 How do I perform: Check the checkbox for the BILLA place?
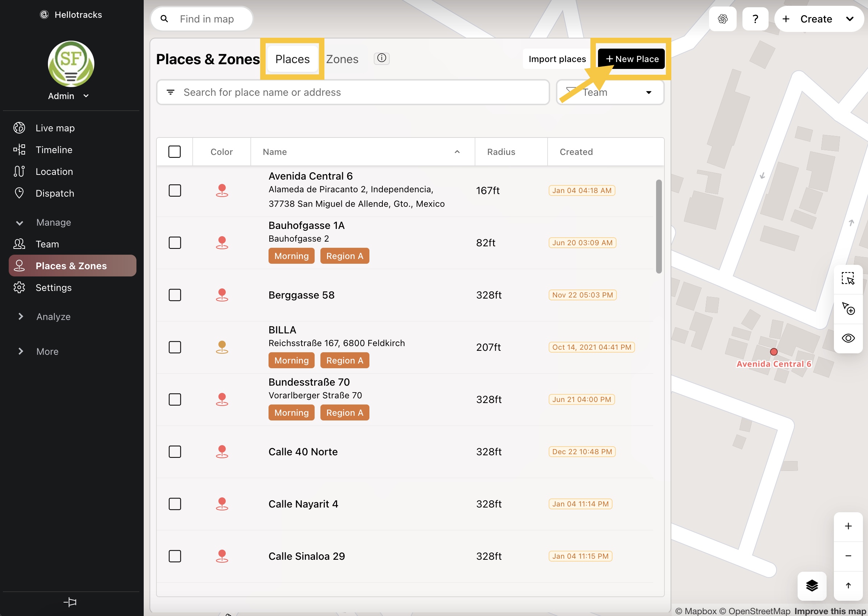pos(175,347)
